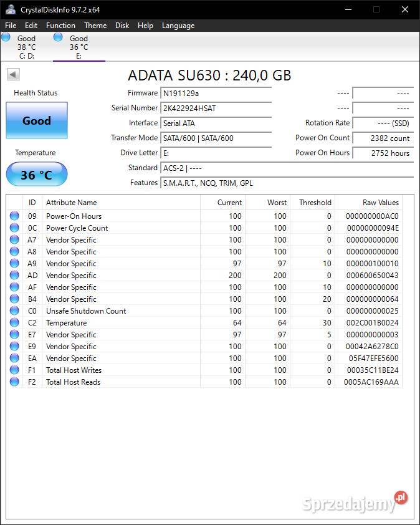
Task: Click the Threshold column header
Action: point(312,203)
